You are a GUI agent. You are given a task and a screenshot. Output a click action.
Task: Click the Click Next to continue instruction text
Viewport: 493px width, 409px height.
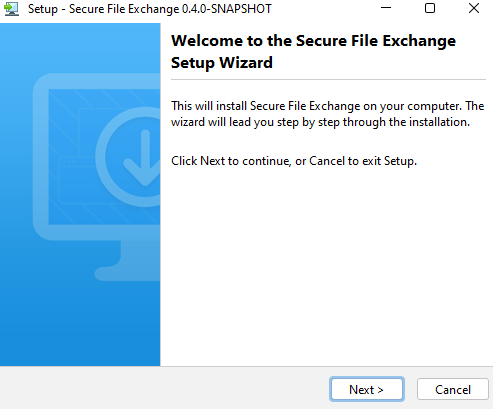pyautogui.click(x=294, y=161)
